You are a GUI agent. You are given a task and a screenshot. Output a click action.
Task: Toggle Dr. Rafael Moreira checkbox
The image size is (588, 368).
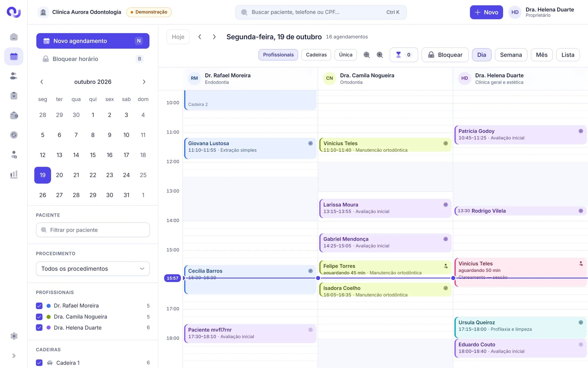(39, 306)
